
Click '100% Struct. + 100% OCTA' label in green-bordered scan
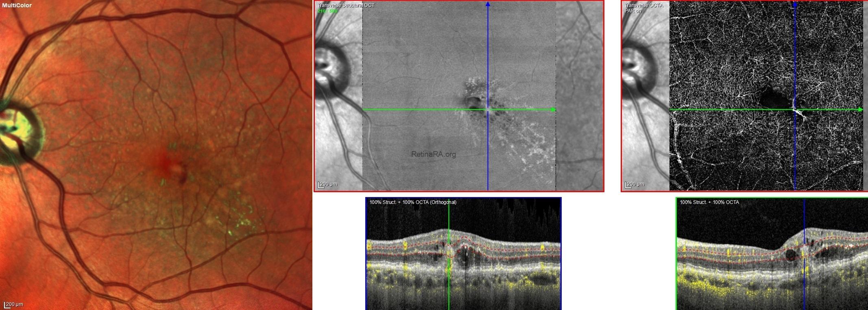709,202
